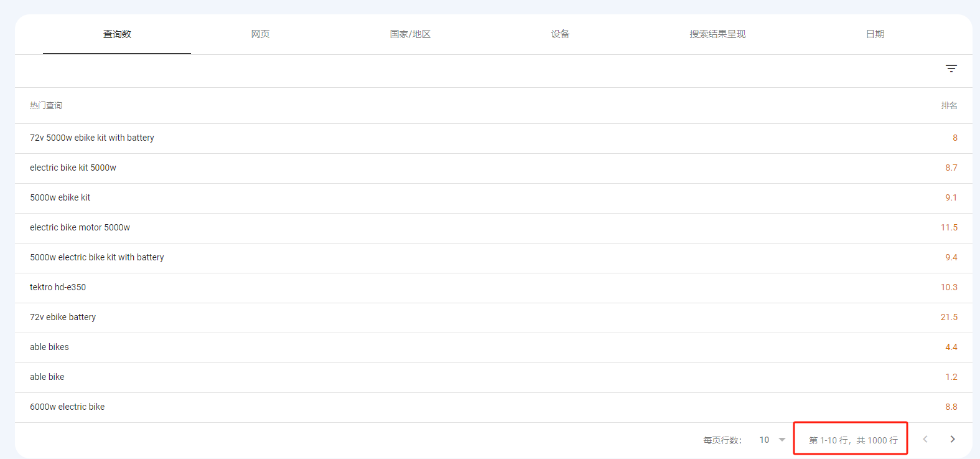Go to next page of results
Screen dimensions: 980x459
(952, 440)
